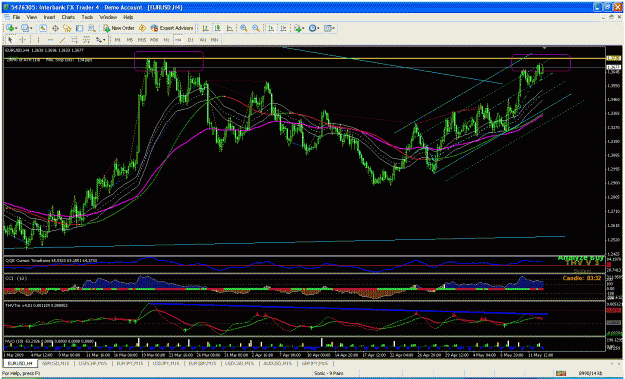Select the arrow cursor tool

point(10,40)
